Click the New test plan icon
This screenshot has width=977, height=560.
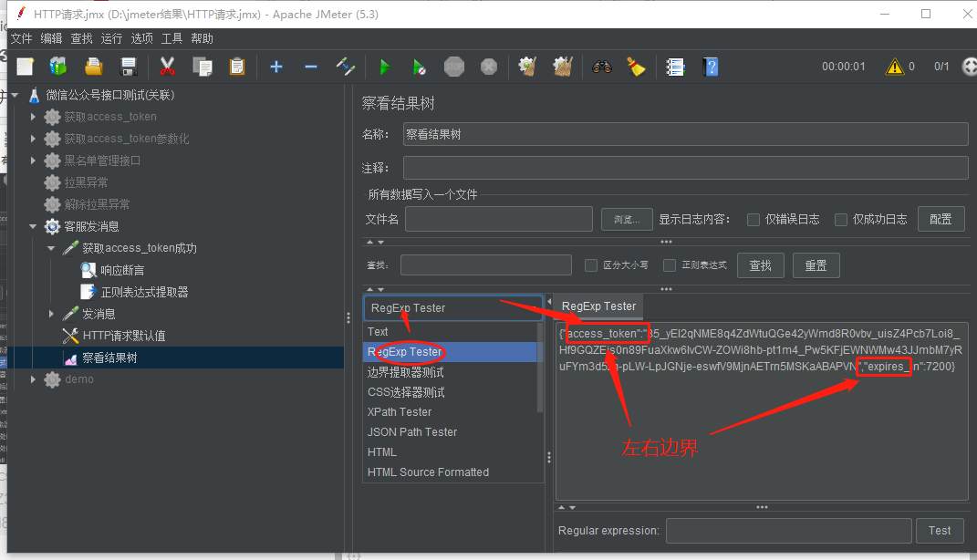point(25,67)
